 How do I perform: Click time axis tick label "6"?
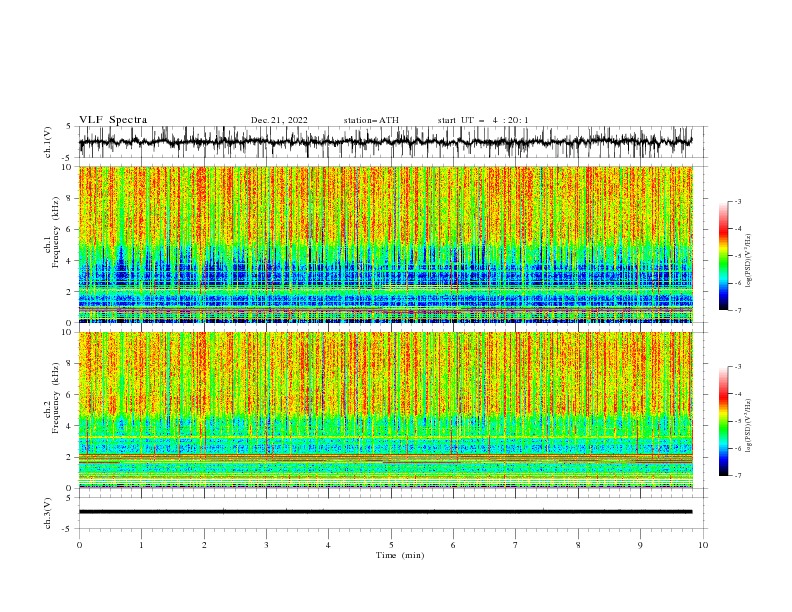453,545
